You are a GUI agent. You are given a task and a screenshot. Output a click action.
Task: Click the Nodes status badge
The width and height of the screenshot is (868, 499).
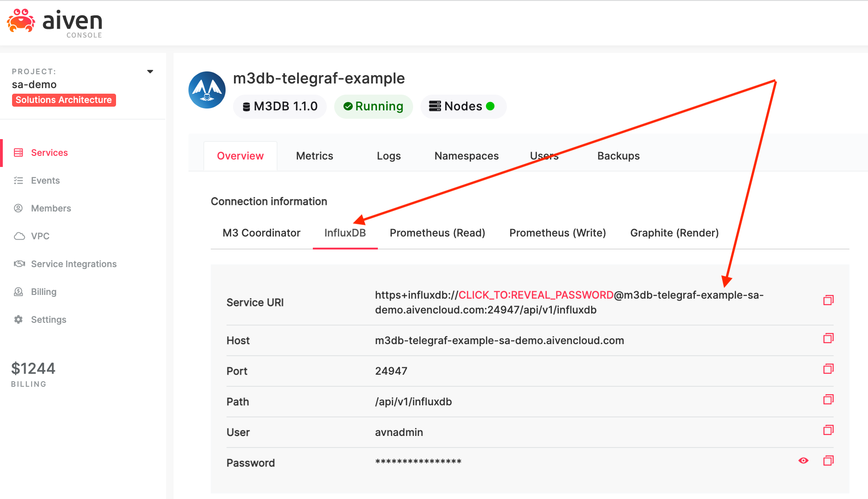point(463,106)
